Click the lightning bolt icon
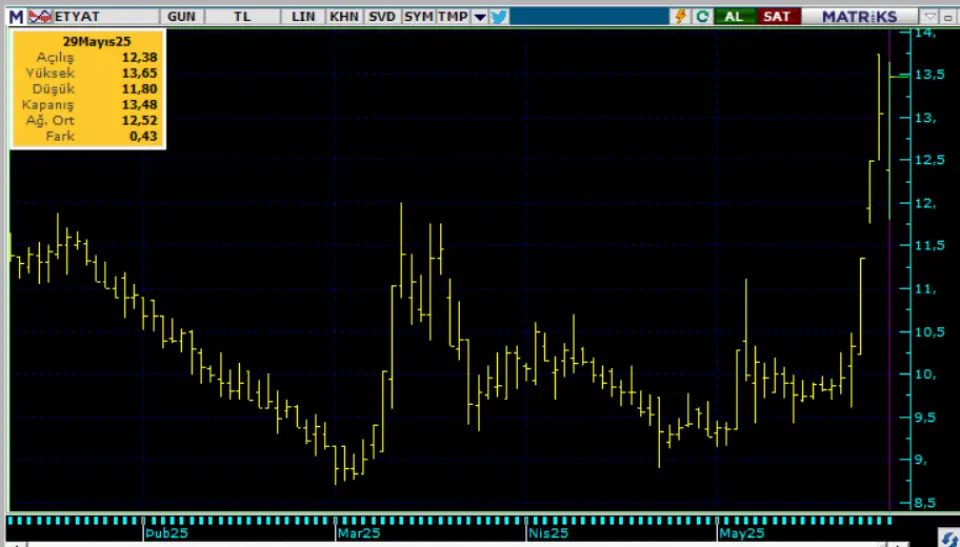 tap(680, 17)
